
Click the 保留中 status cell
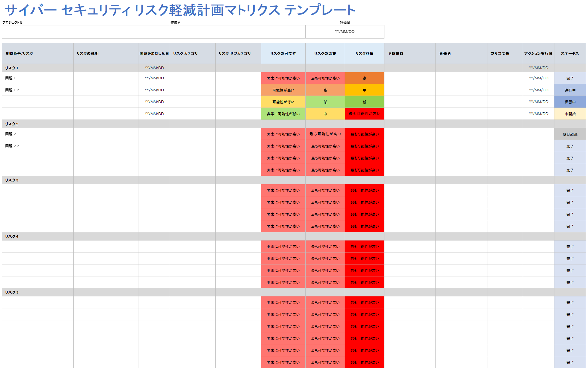570,102
